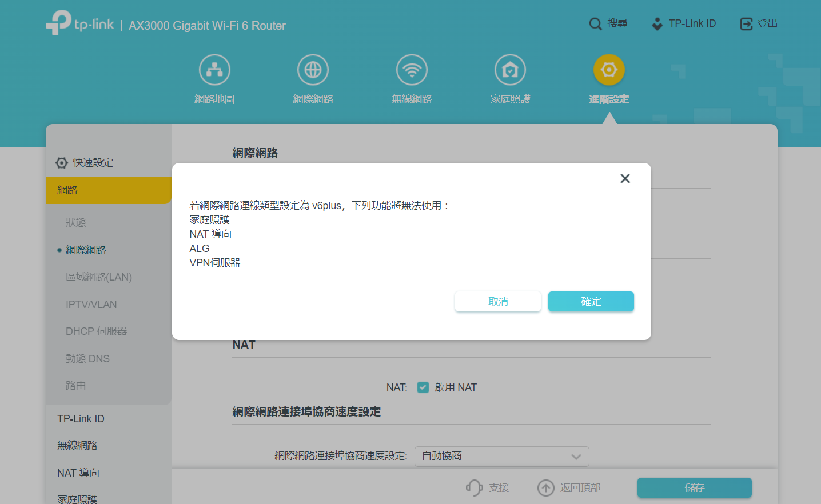Viewport: 821px width, 504px height.
Task: Click the 支援 (Support) headset icon
Action: pyautogui.click(x=474, y=487)
